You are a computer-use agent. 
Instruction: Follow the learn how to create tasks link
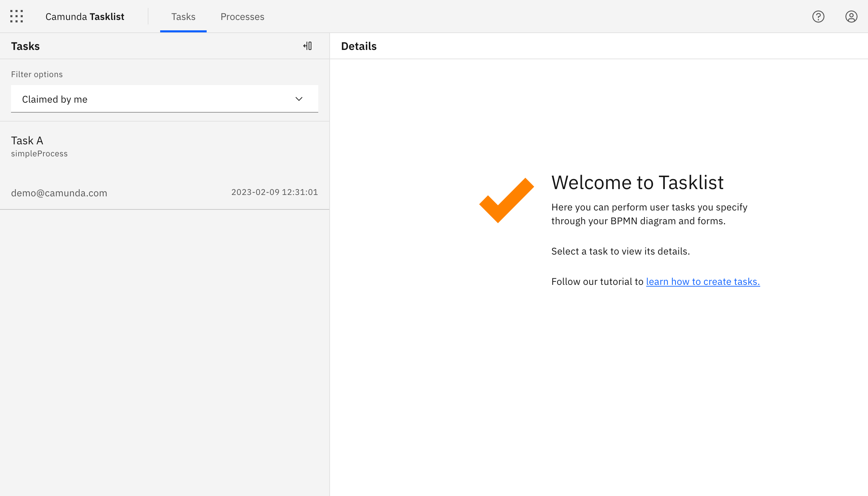click(703, 281)
